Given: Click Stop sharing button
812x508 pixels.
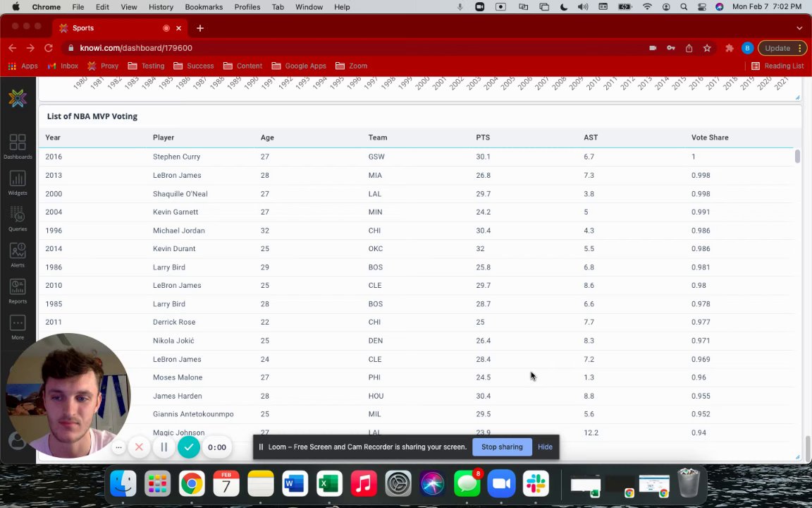Looking at the screenshot, I should click(502, 447).
